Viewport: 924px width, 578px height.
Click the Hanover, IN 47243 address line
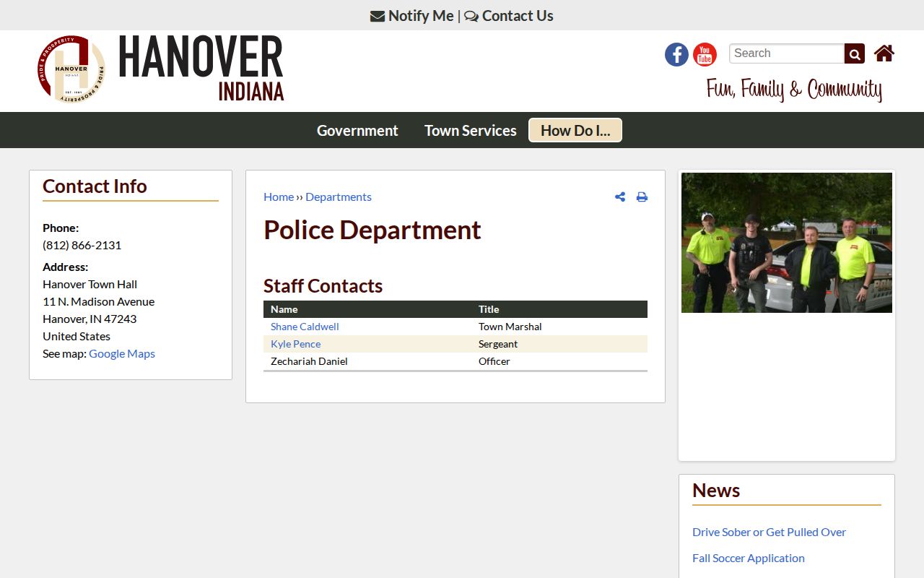pyautogui.click(x=90, y=319)
